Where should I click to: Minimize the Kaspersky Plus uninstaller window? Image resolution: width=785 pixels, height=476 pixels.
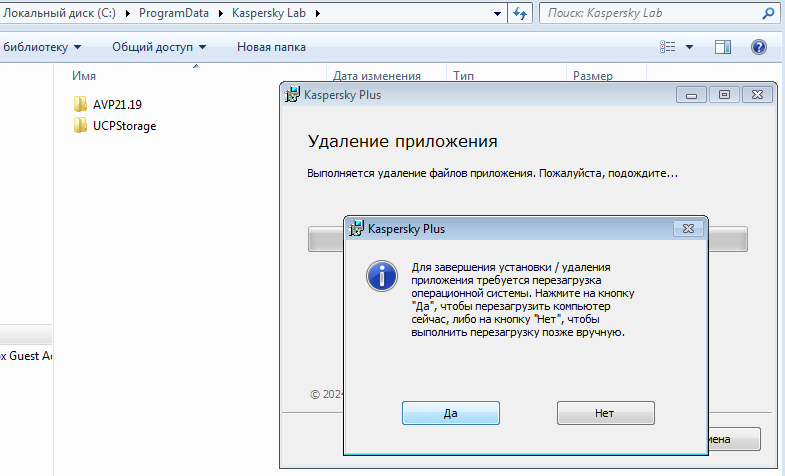pyautogui.click(x=691, y=95)
